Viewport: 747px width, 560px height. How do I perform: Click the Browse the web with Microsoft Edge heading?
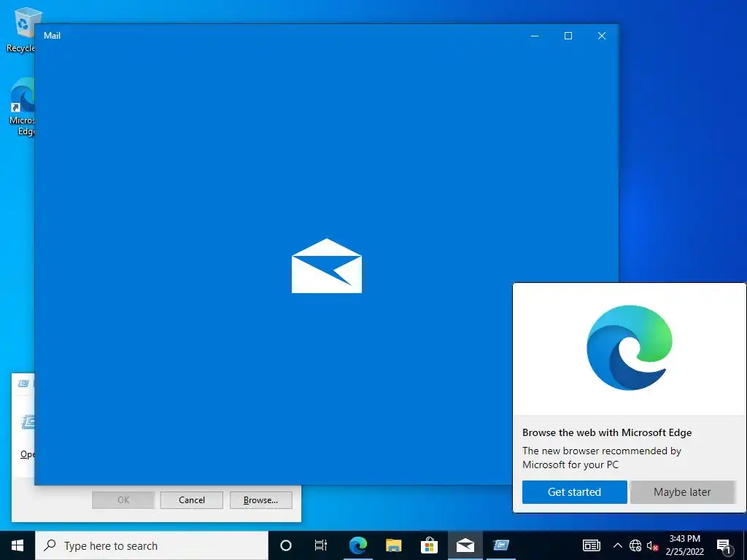tap(607, 432)
